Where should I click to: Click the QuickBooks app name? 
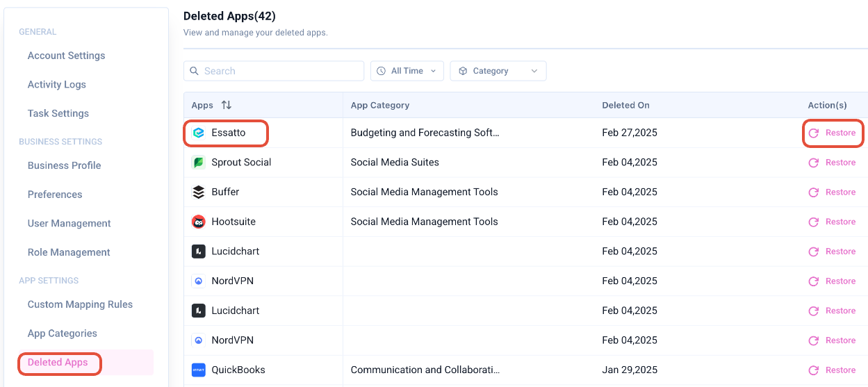238,370
